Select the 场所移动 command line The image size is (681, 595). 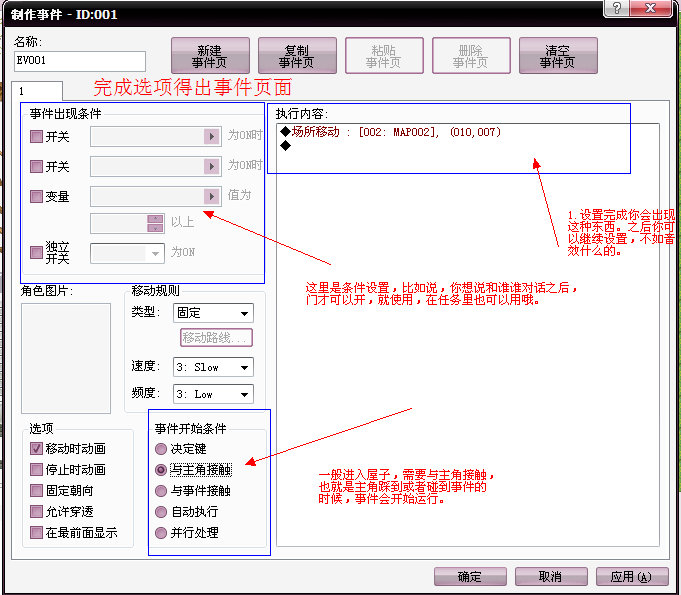(390, 132)
